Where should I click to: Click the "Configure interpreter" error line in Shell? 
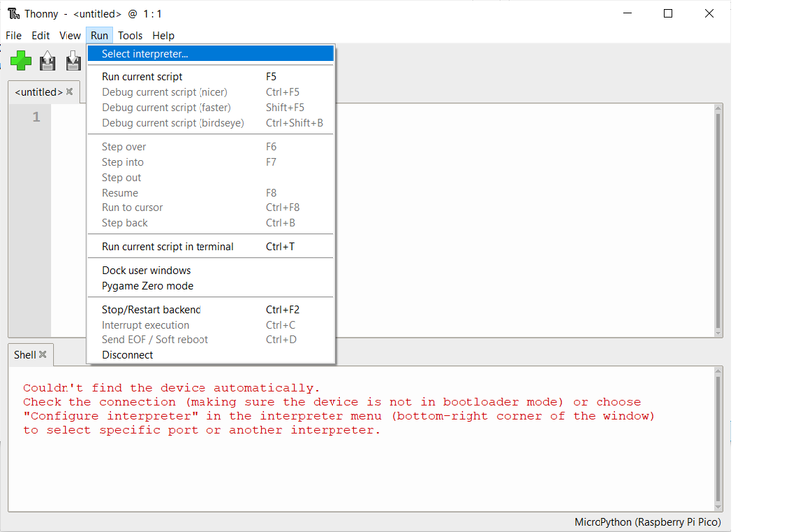338,416
